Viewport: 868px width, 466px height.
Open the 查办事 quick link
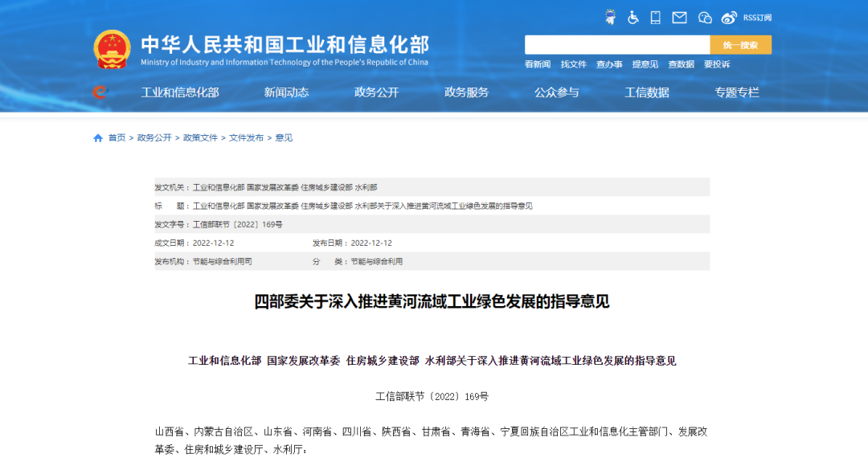[609, 64]
